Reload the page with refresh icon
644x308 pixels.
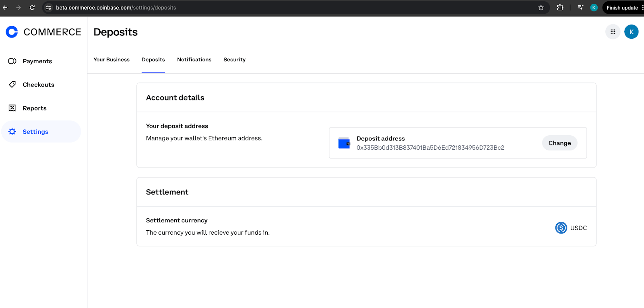(32, 8)
